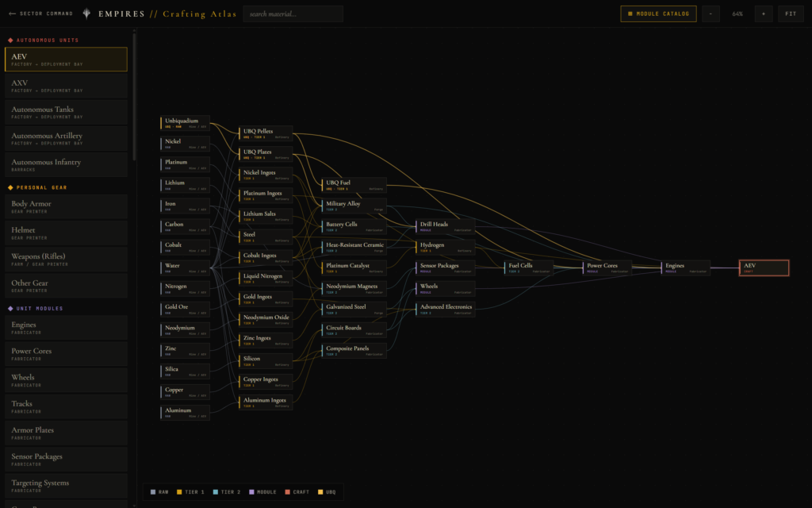Click the MODULE legend swatch
The image size is (812, 508).
pos(251,492)
